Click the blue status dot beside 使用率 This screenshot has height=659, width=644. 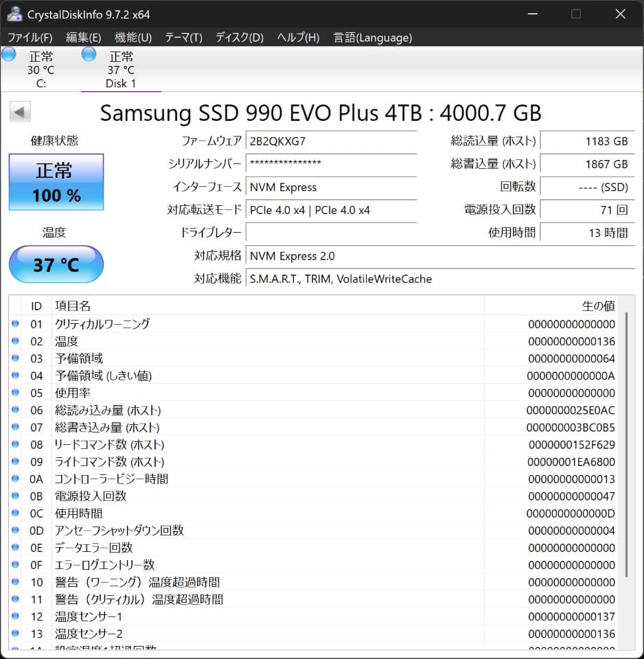(15, 393)
